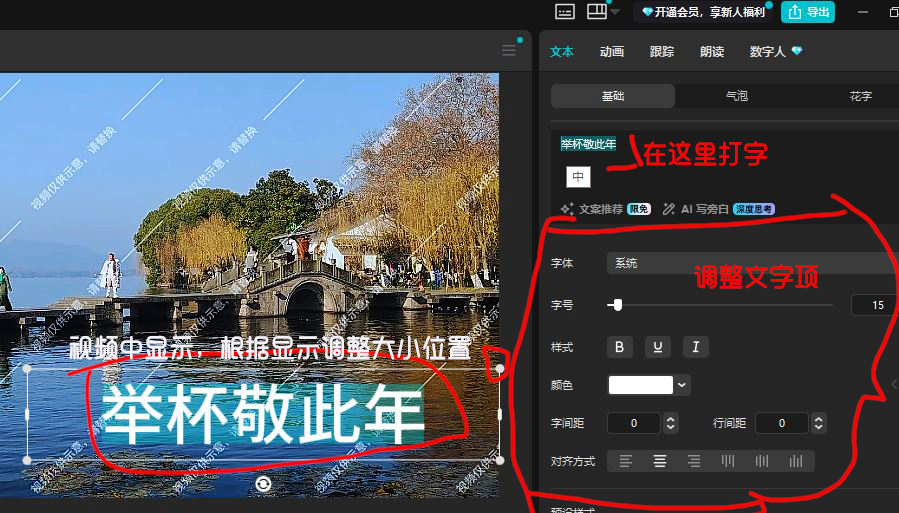Viewport: 899px width, 513px height.
Task: Choose vertical bottom text alignment
Action: point(796,461)
